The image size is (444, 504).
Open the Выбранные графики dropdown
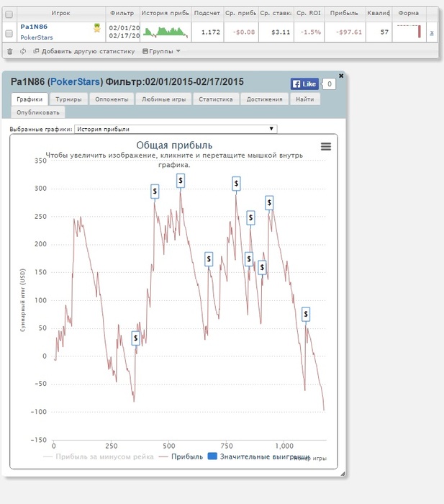176,129
